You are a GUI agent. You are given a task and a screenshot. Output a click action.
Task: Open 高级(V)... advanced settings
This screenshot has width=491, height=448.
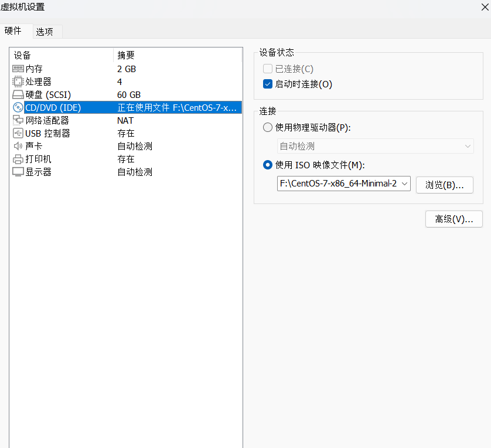[454, 219]
